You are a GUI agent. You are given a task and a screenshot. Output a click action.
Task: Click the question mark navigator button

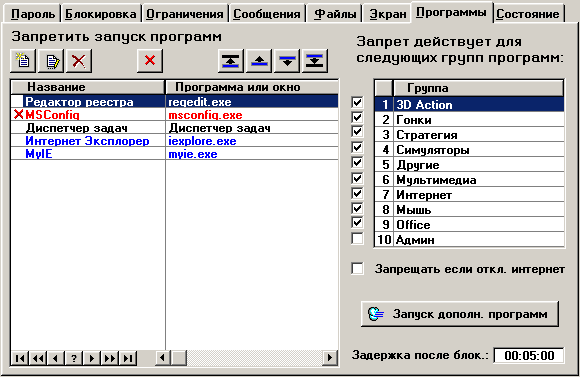tap(74, 358)
